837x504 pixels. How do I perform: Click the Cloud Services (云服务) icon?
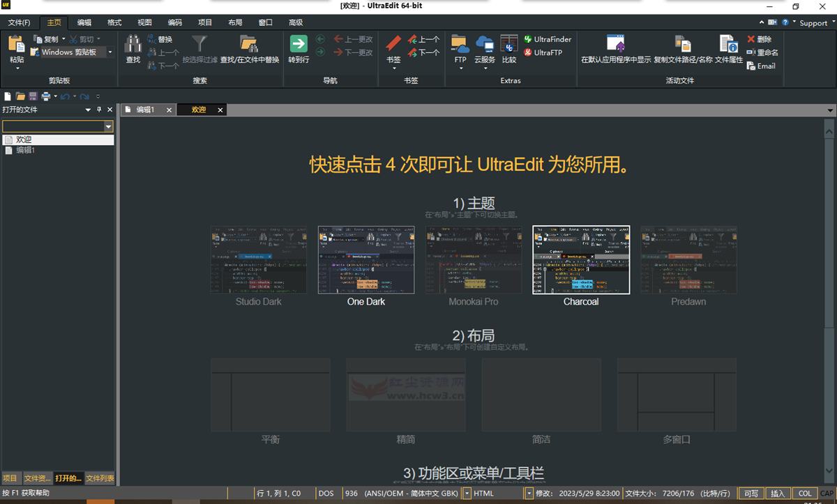(485, 45)
